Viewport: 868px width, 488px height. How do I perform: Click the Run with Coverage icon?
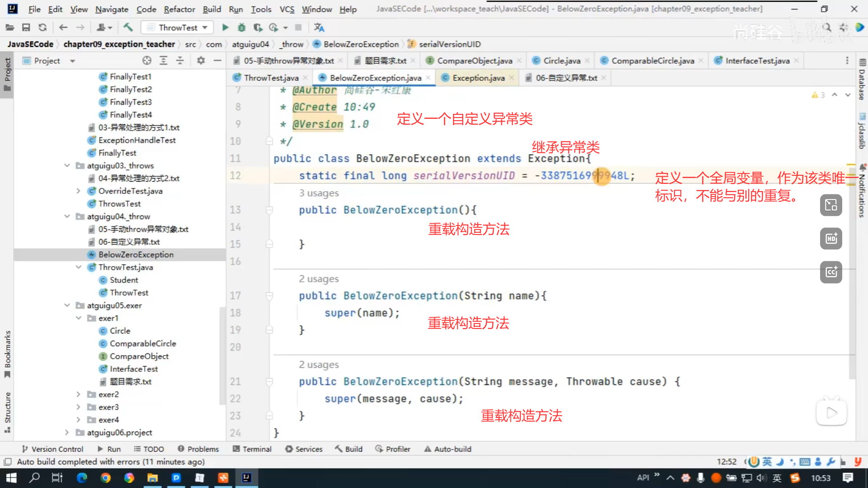point(258,28)
